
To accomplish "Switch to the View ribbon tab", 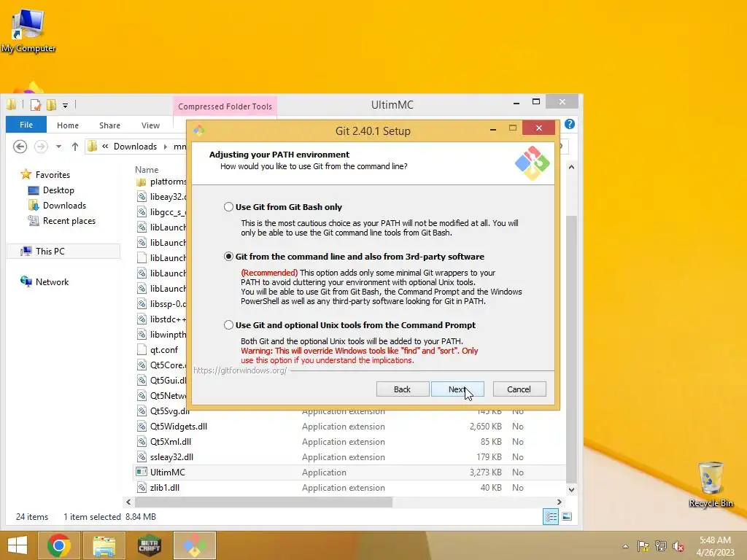I will coord(150,125).
